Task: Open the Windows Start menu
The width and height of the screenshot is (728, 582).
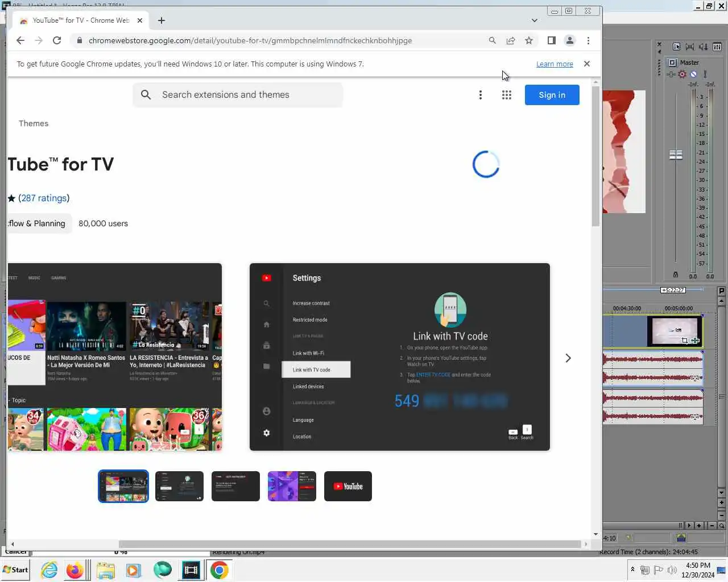Action: (15, 570)
